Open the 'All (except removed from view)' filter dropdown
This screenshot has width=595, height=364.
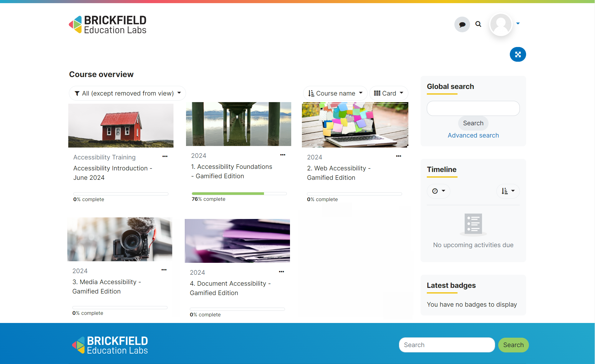127,93
